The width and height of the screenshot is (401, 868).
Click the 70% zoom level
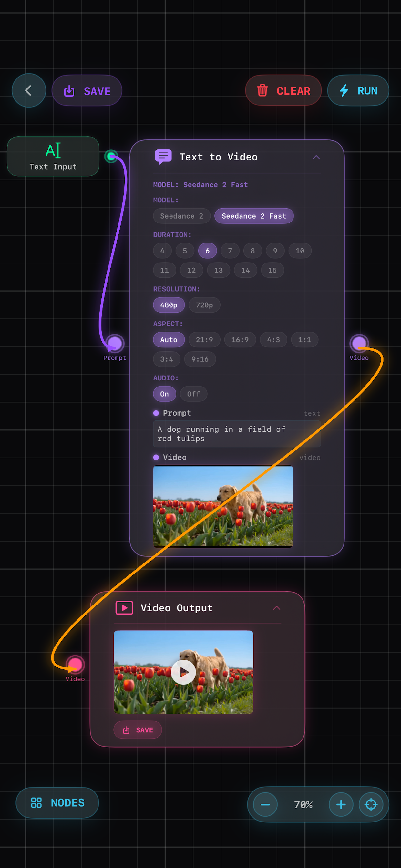tap(303, 805)
